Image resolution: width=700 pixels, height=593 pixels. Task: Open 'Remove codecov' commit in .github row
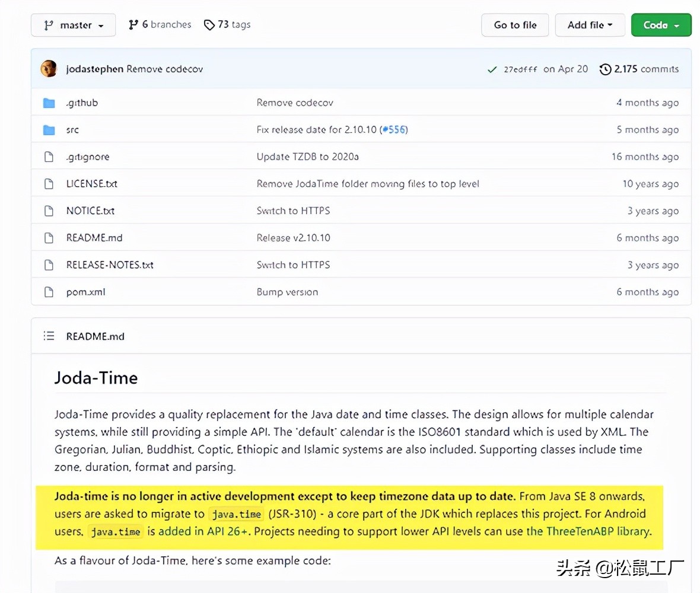point(295,103)
